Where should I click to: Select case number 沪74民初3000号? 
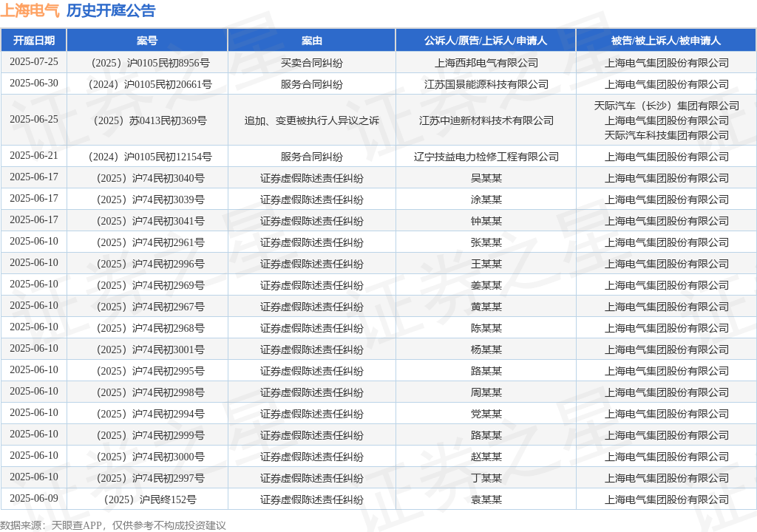tap(150, 457)
